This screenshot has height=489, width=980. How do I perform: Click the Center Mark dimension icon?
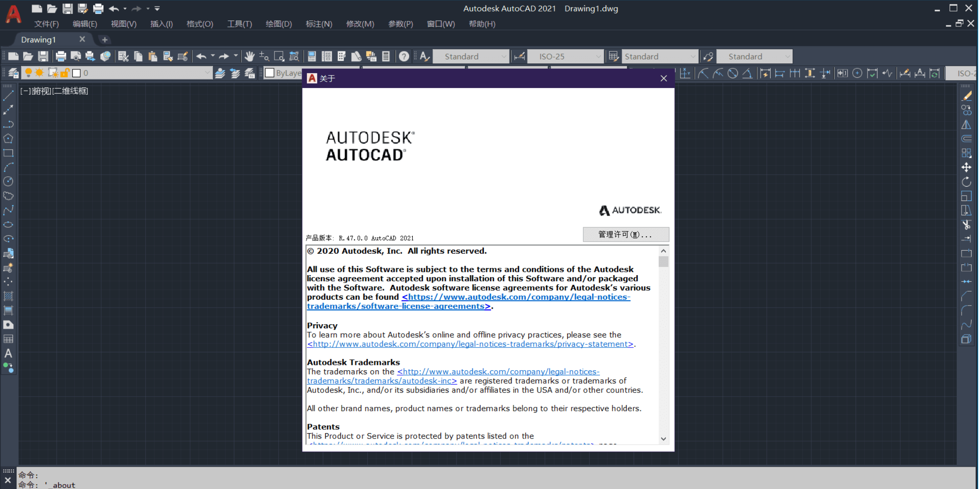click(x=857, y=73)
